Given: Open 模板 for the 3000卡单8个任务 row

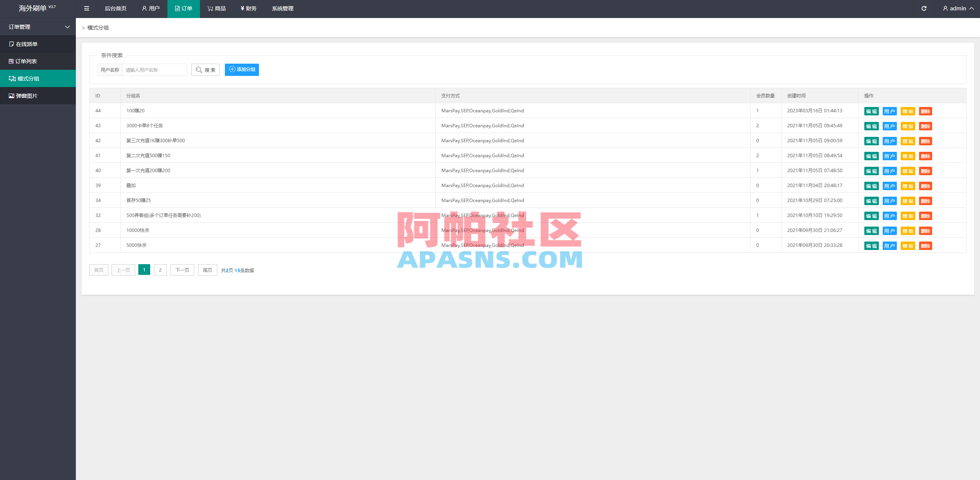Looking at the screenshot, I should pos(908,126).
